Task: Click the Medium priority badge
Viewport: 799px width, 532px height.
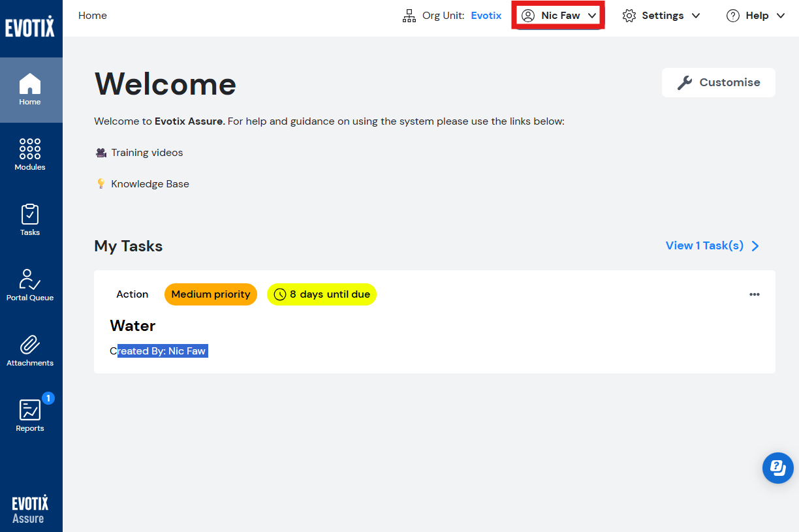Action: click(x=211, y=294)
